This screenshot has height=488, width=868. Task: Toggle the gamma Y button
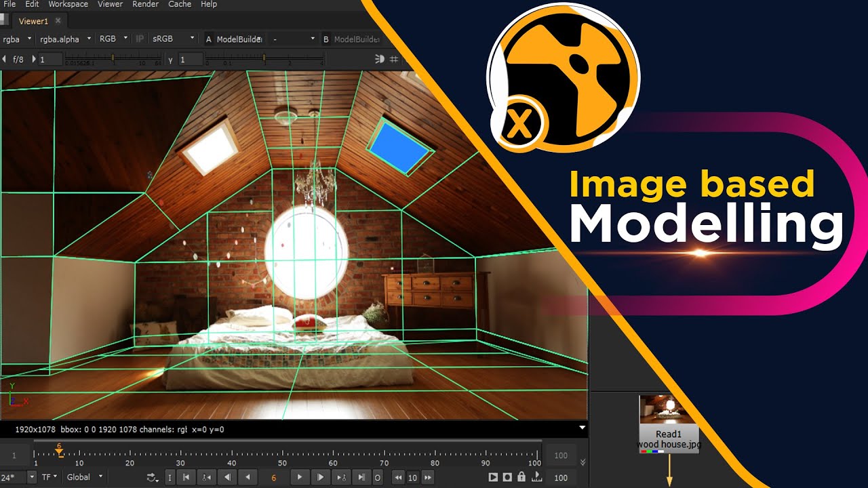(x=170, y=60)
